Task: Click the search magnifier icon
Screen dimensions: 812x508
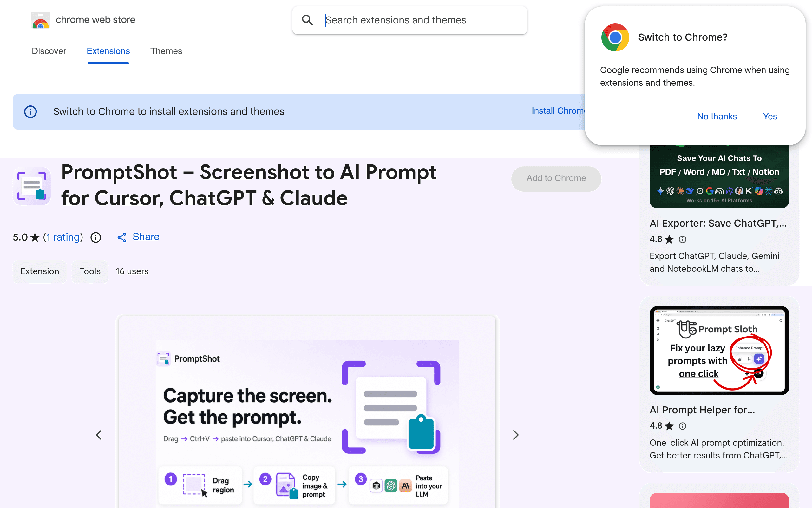Action: click(307, 20)
